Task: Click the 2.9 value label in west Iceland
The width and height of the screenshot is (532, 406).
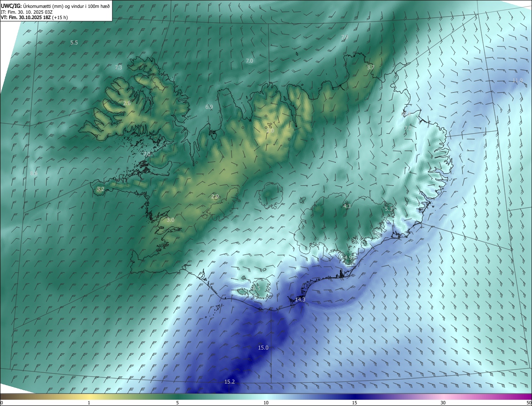Action: [215, 197]
